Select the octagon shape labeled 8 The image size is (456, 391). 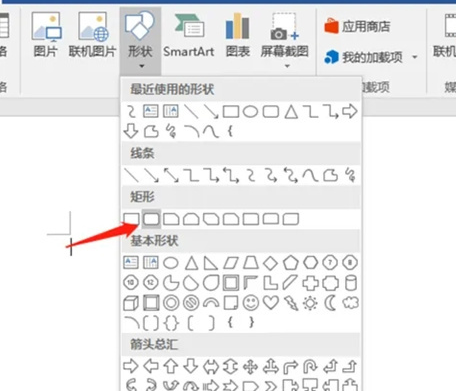(350, 263)
